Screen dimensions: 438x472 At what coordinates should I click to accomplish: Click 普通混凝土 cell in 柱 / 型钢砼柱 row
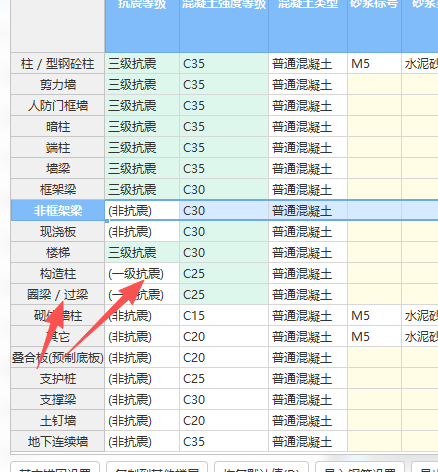308,63
